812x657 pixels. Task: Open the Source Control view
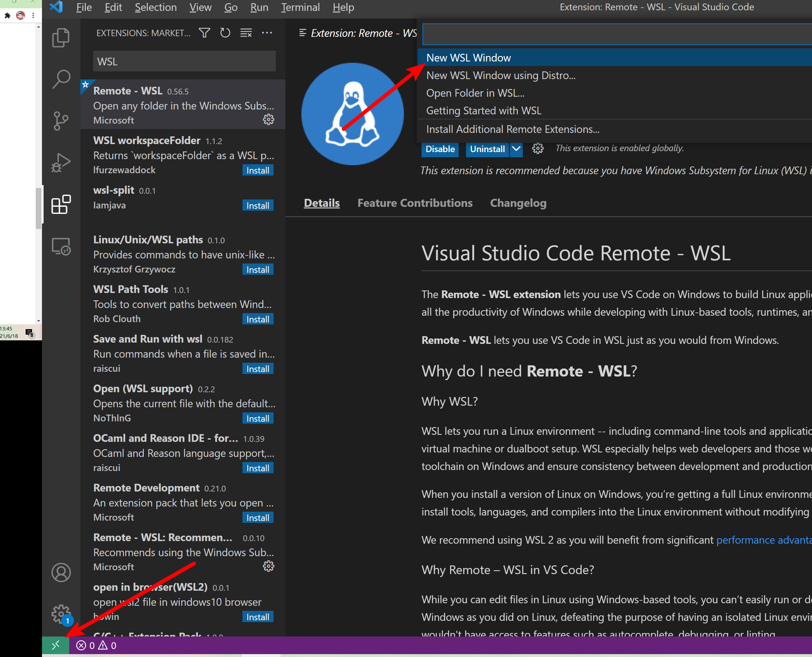(x=61, y=120)
